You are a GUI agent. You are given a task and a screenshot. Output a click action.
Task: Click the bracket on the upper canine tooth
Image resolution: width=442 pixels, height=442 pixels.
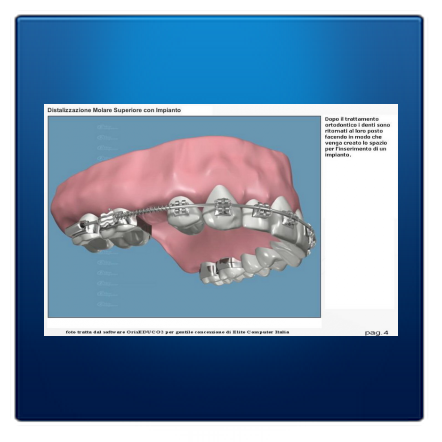[222, 207]
